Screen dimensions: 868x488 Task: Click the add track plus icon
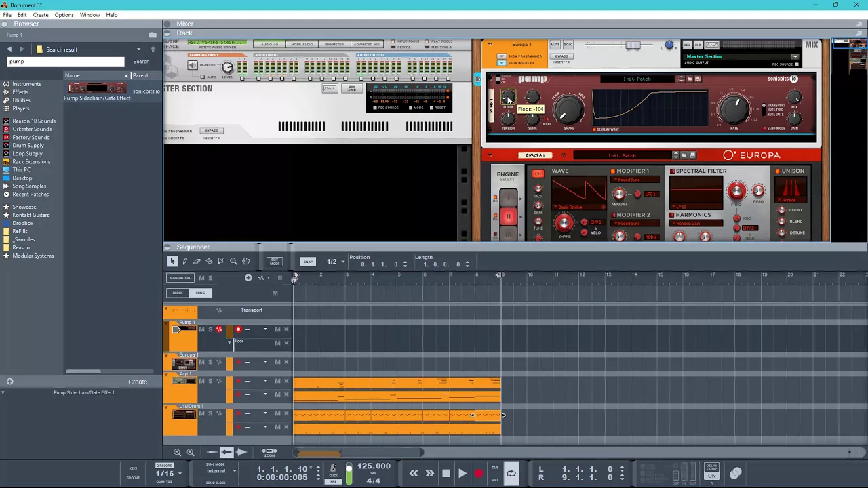click(248, 277)
